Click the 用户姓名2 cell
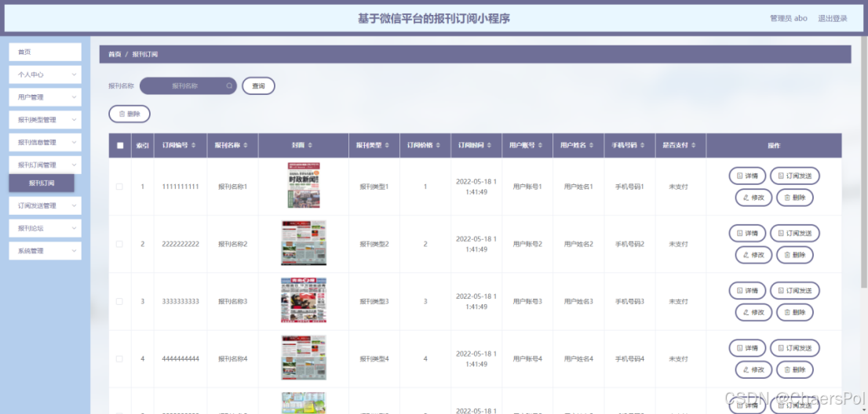 point(578,245)
